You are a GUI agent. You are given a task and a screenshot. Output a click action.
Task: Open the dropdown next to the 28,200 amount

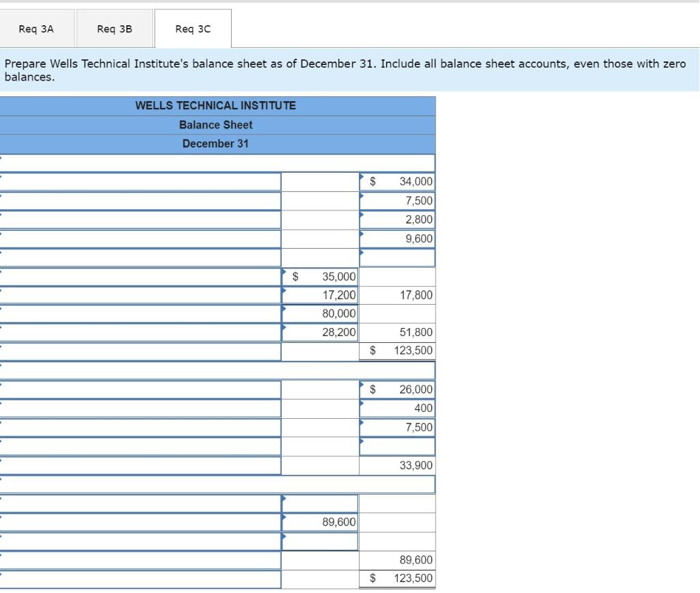[x=285, y=329]
